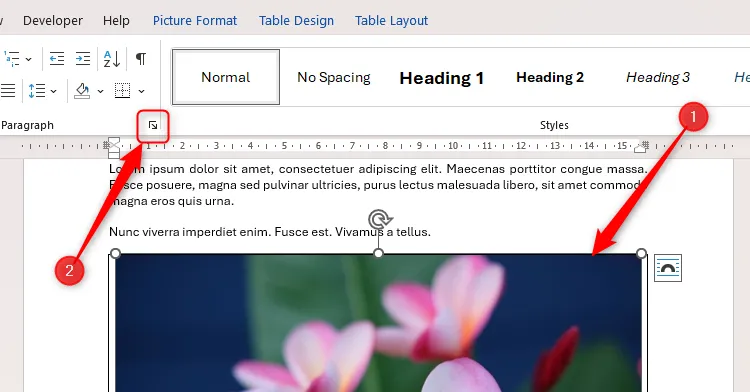Expand the multilevel list dropdown arrow
The height and width of the screenshot is (392, 750).
(x=29, y=59)
